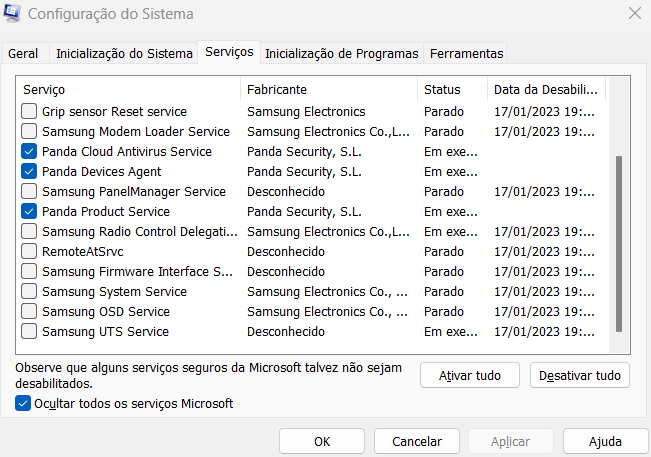Screen dimensions: 651x457
Task: Disable the Panda Devices Agent checkbox
Action: (29, 172)
